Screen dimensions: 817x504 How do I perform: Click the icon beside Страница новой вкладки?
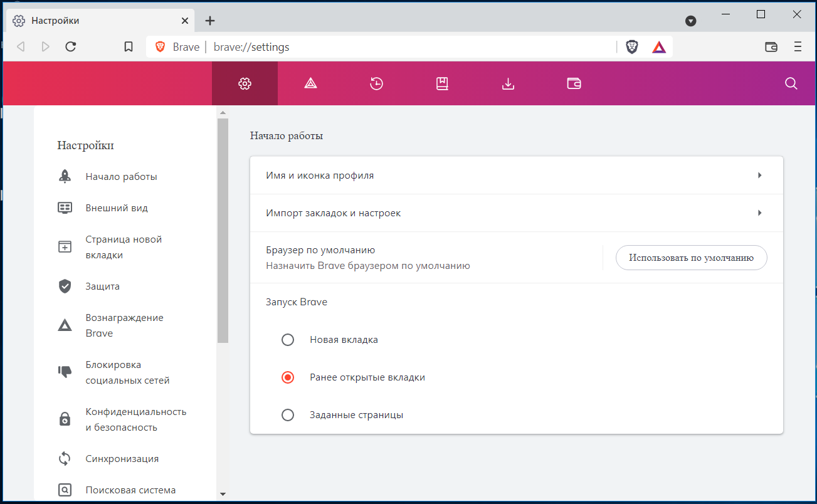[x=65, y=247]
